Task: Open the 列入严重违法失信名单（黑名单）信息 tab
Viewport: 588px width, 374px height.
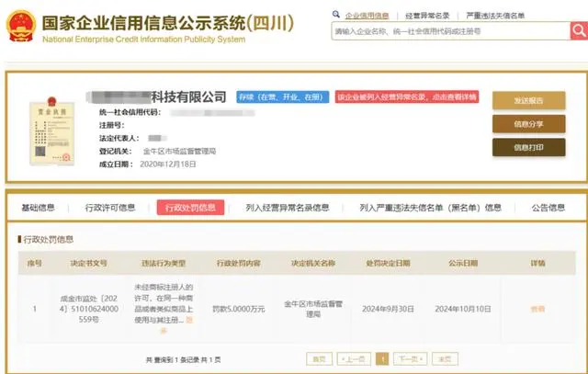Action: pyautogui.click(x=430, y=208)
